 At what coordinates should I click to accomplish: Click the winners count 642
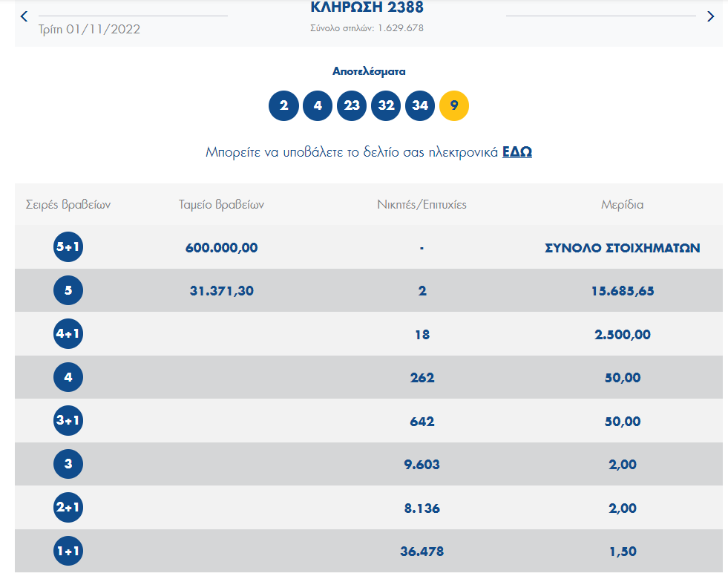pos(422,422)
